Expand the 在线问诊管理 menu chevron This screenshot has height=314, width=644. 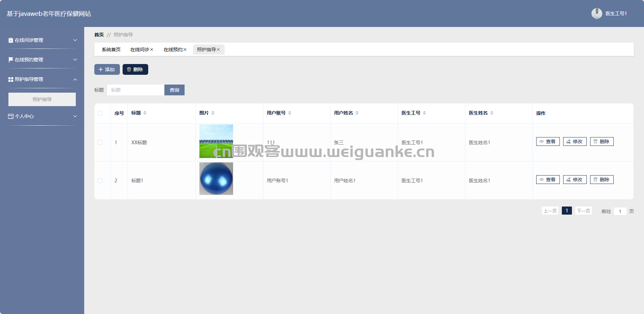pos(75,40)
